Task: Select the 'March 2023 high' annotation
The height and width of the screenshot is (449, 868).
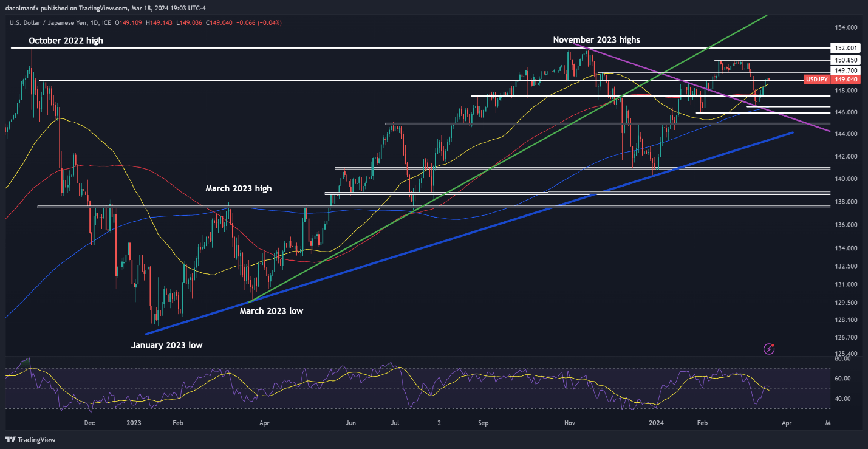Action: pyautogui.click(x=238, y=189)
